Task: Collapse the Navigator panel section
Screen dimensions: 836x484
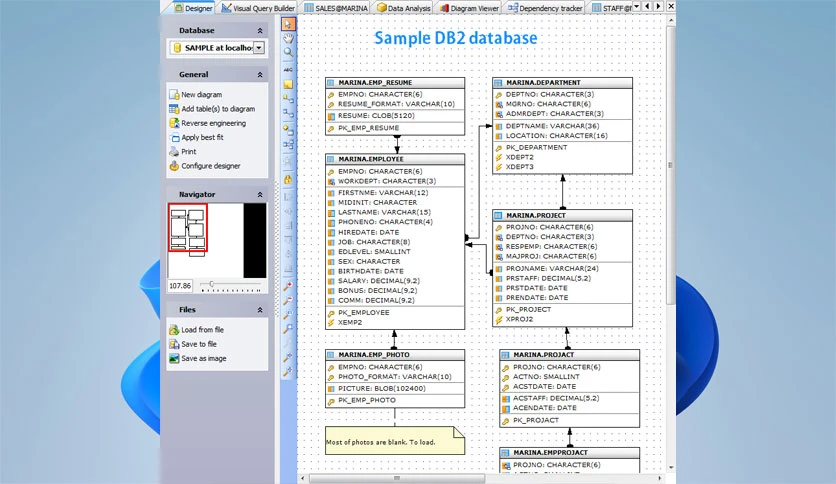Action: pyautogui.click(x=260, y=195)
